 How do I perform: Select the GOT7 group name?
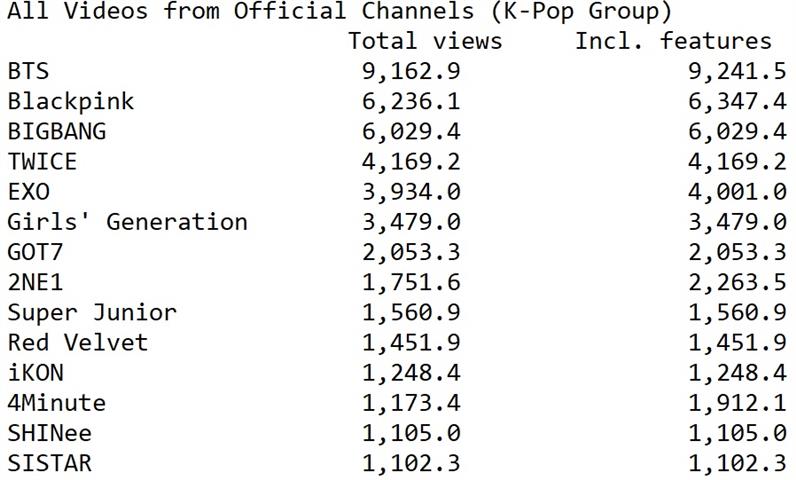35,252
